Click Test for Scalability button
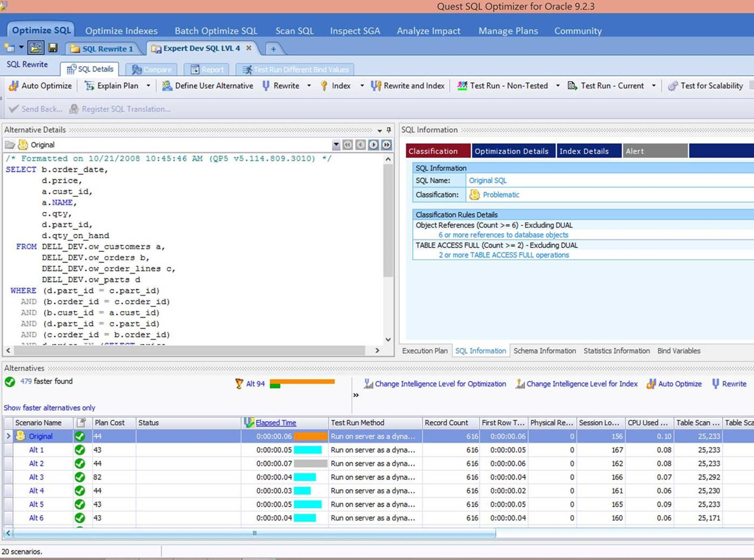This screenshot has width=754, height=560. click(705, 86)
